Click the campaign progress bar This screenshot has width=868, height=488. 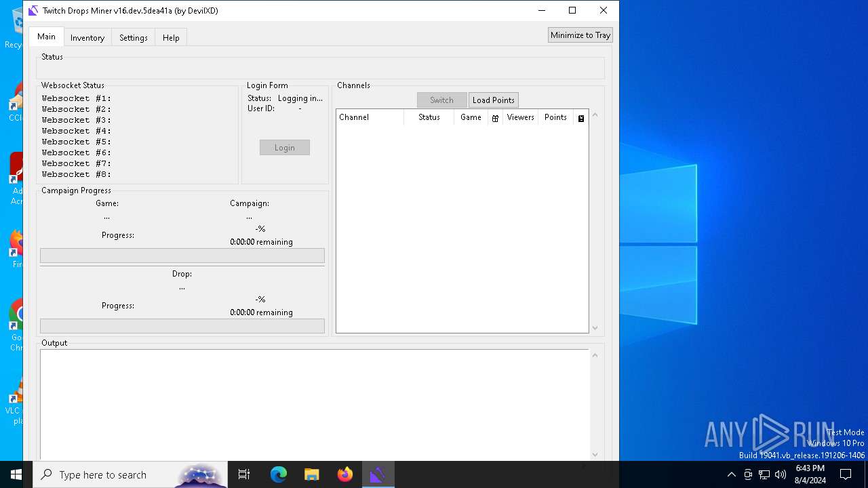(x=182, y=256)
